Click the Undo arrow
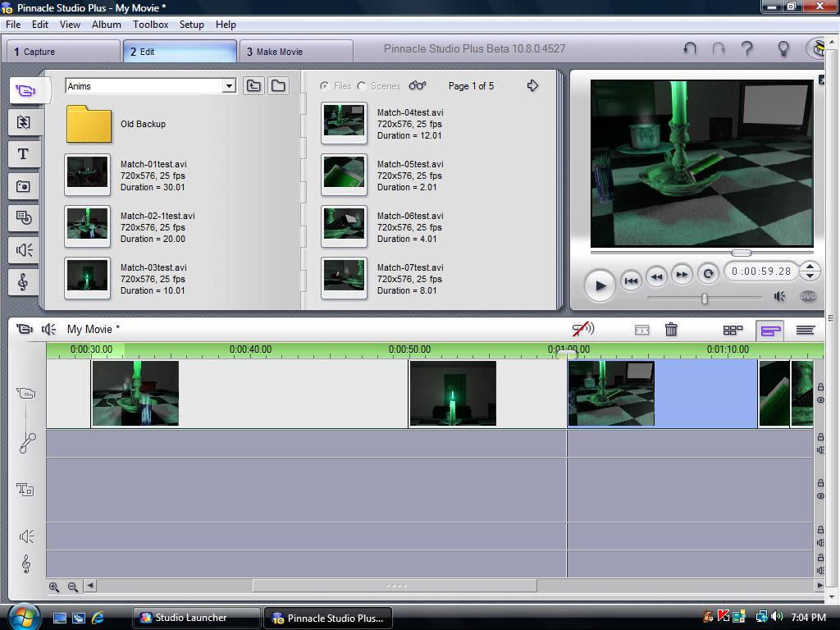Image resolution: width=840 pixels, height=630 pixels. click(x=690, y=48)
